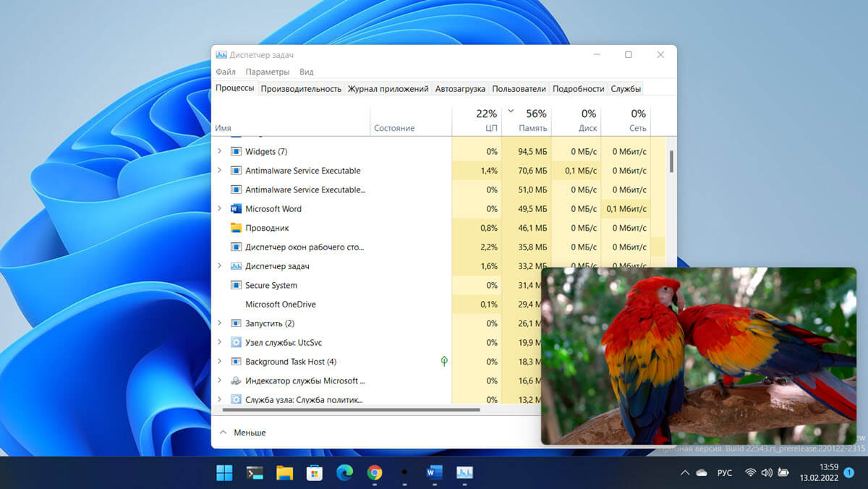Switch to the Производительность tab
Image resolution: width=868 pixels, height=489 pixels.
(x=301, y=89)
